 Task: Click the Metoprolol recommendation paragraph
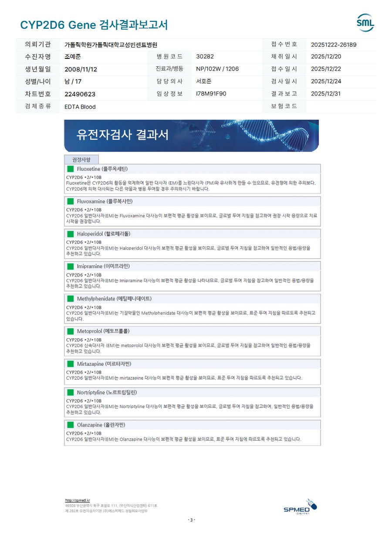tap(189, 348)
